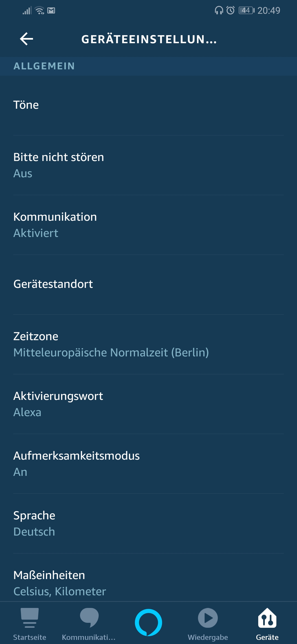
Task: Select the Geräte devices icon
Action: pos(267,618)
